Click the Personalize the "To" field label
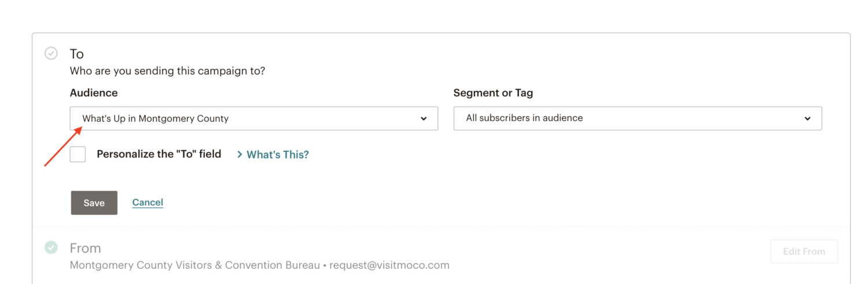 click(x=159, y=154)
